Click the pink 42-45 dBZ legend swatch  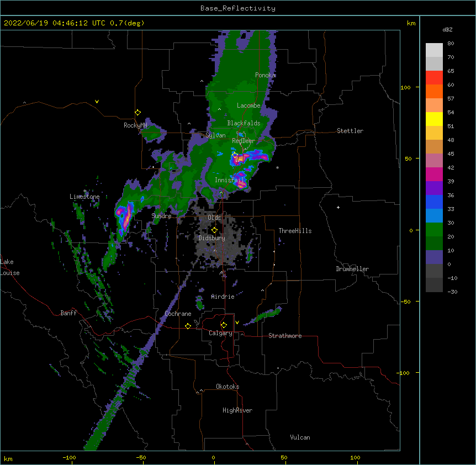[434, 161]
